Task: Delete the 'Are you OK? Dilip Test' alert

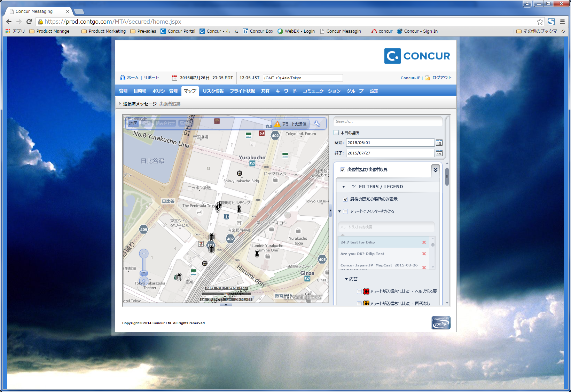Action: pos(424,254)
